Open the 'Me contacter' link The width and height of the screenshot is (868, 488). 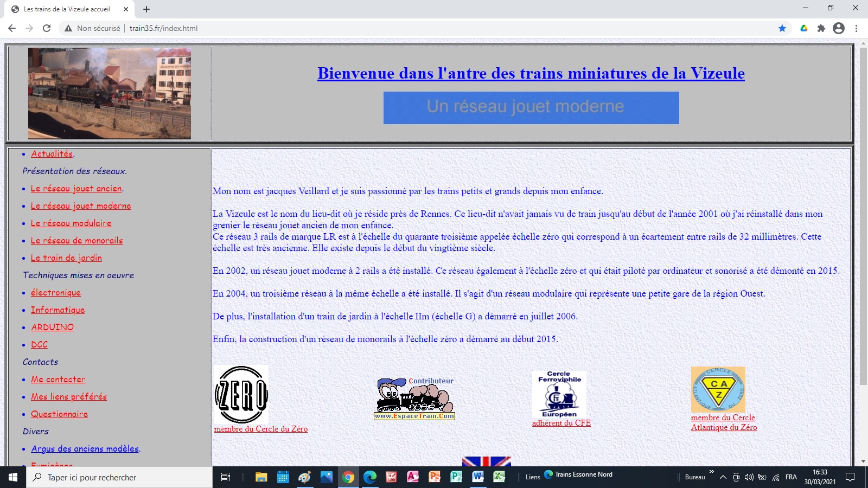coord(58,380)
